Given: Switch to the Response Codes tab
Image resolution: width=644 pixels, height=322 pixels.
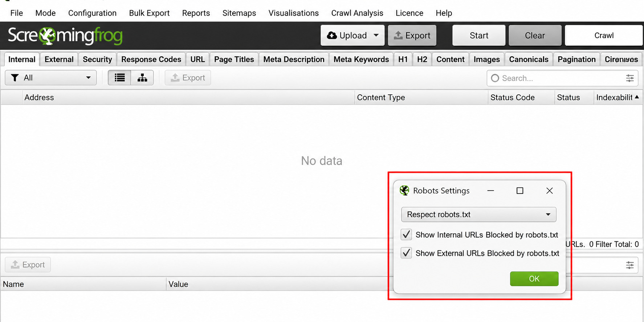Looking at the screenshot, I should tap(151, 60).
